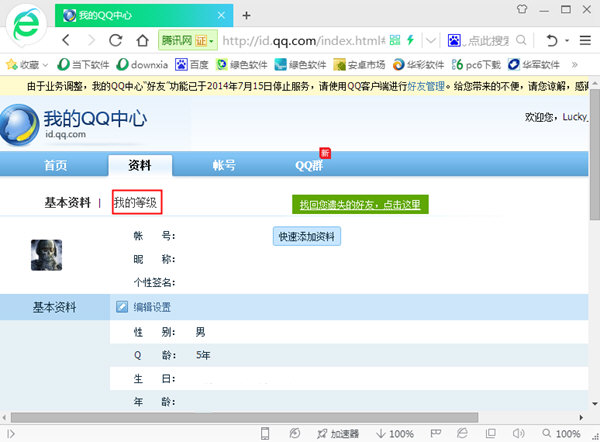Screen dimensions: 600x442
Task: Expand the address bar history dropdown
Action: tap(431, 40)
